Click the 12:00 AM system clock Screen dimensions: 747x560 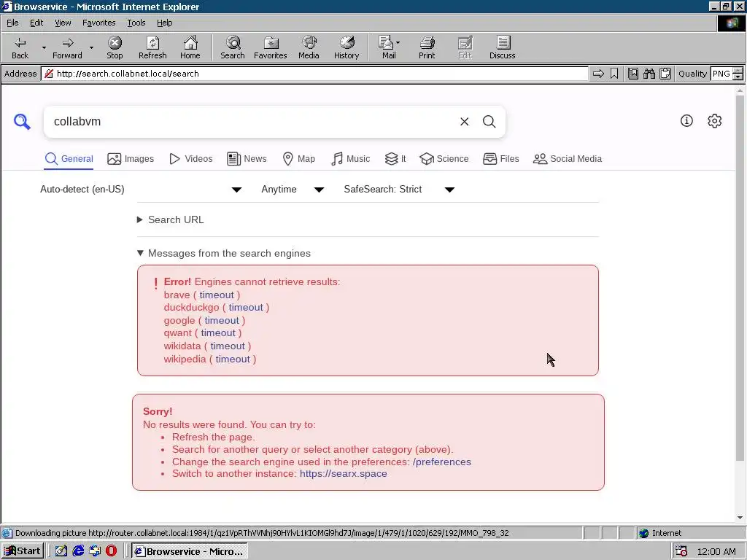pyautogui.click(x=716, y=551)
